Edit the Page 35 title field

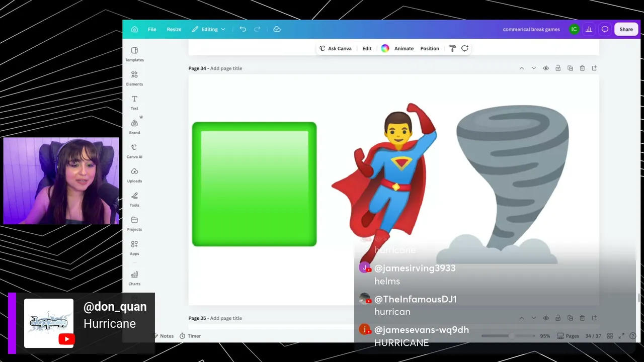pyautogui.click(x=226, y=318)
